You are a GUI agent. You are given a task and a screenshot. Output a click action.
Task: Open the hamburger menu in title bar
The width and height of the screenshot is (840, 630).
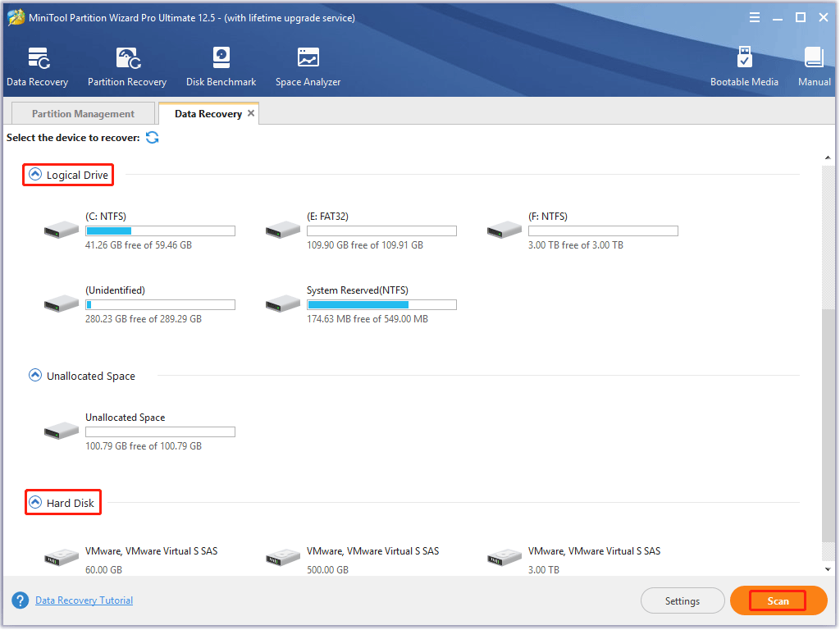(755, 18)
